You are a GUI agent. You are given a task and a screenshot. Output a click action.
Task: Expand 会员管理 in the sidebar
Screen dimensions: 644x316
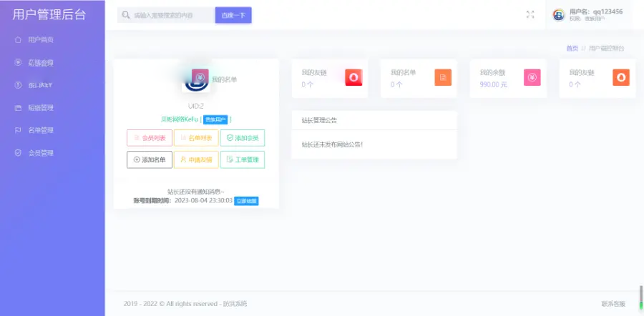[x=41, y=153]
